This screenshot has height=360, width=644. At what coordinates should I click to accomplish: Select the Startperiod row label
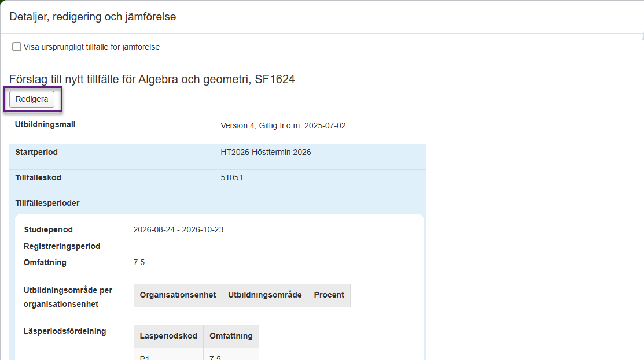point(36,153)
